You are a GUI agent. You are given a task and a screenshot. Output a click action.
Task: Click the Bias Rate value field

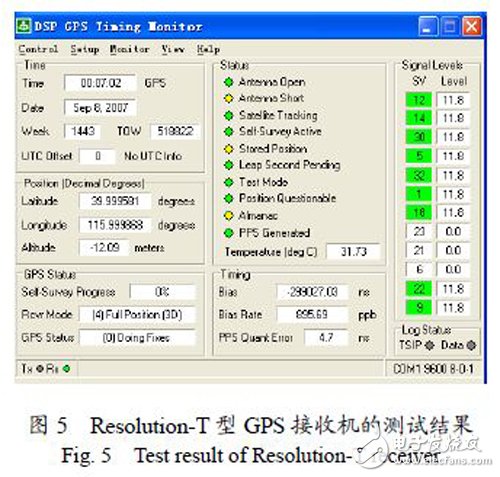tap(312, 314)
